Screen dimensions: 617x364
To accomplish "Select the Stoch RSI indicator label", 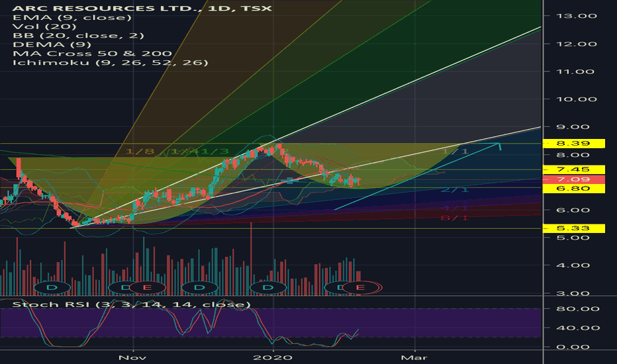I will point(131,304).
